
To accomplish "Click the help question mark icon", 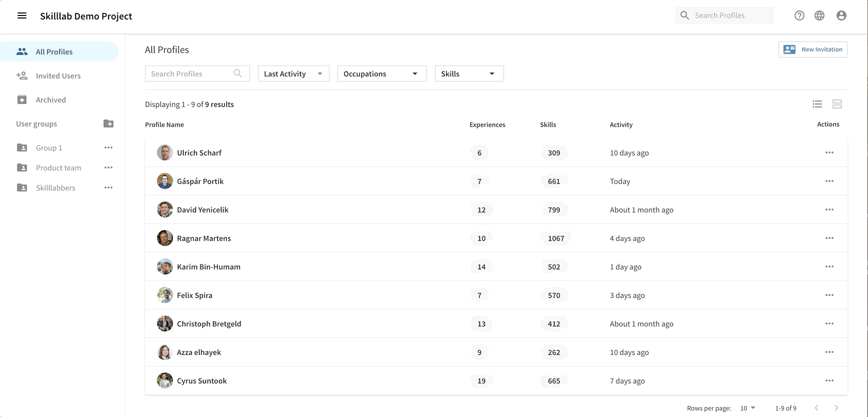I will (799, 15).
